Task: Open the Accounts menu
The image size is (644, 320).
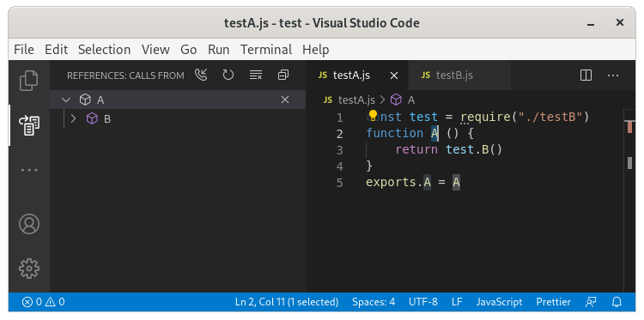Action: coord(28,224)
